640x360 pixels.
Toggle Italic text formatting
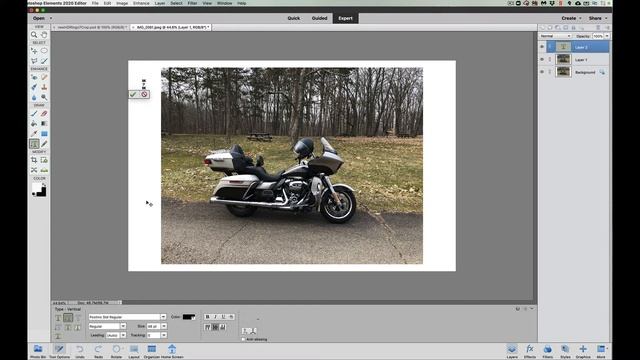[x=215, y=317]
